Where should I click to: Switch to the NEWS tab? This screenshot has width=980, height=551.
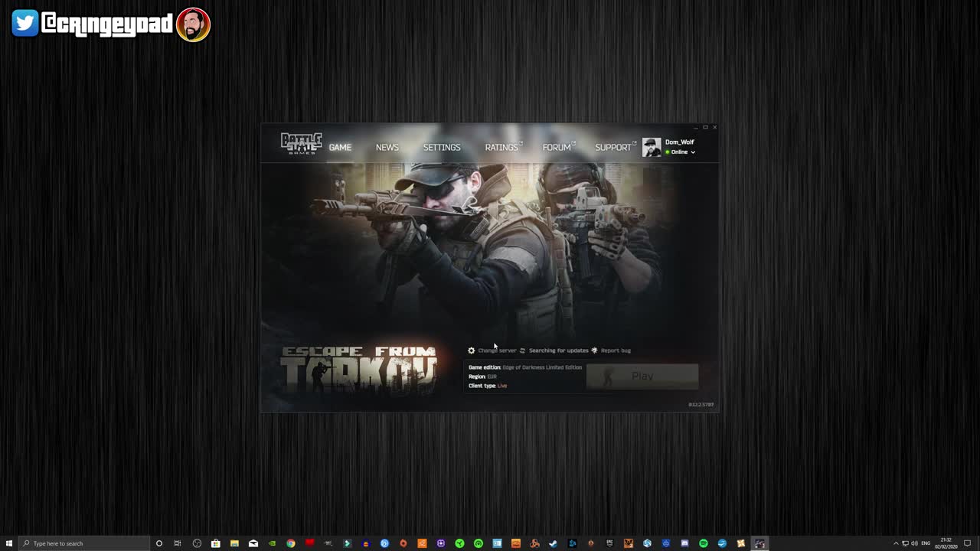click(x=387, y=147)
